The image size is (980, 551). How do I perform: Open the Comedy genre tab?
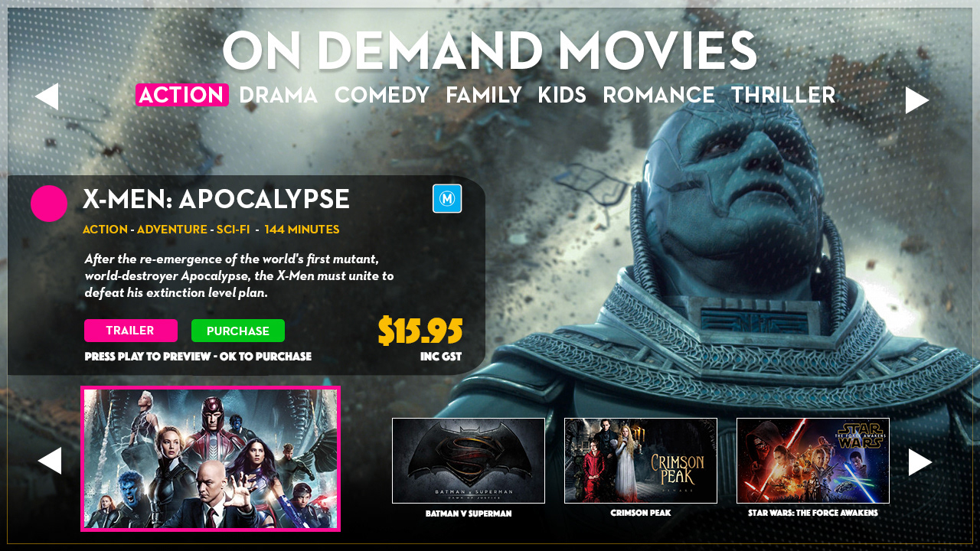382,95
